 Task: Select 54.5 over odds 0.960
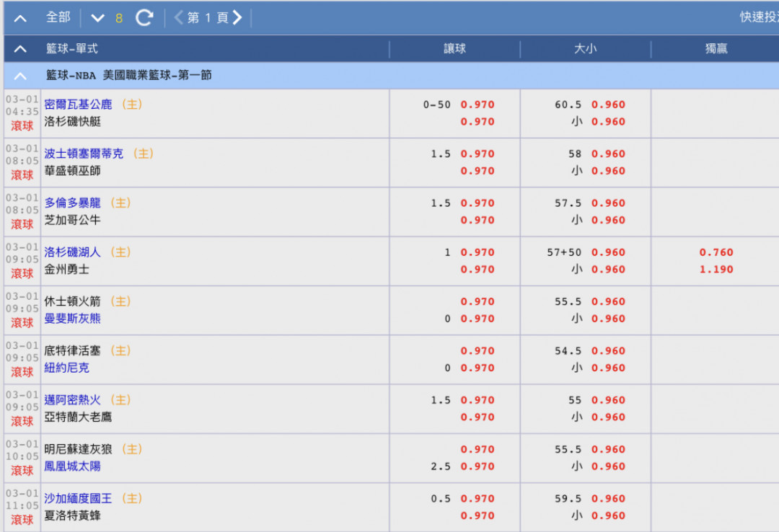(x=608, y=350)
